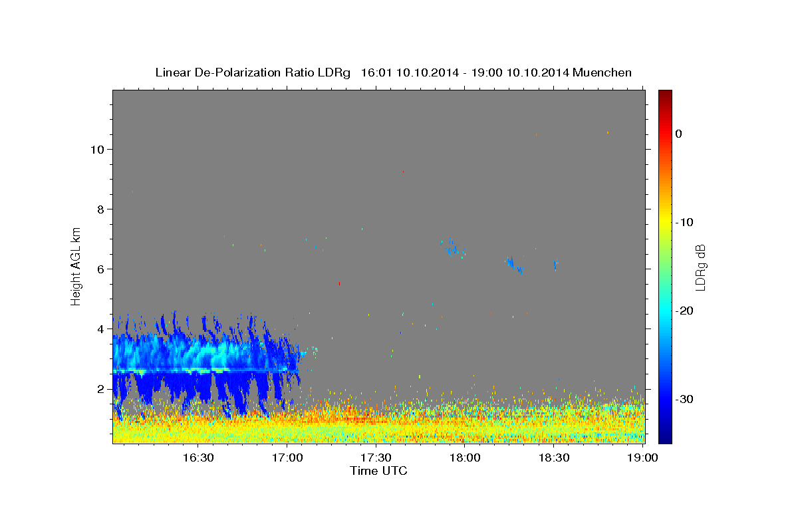Click the 19:00 time tick label
This screenshot has height=532, width=798.
[642, 458]
